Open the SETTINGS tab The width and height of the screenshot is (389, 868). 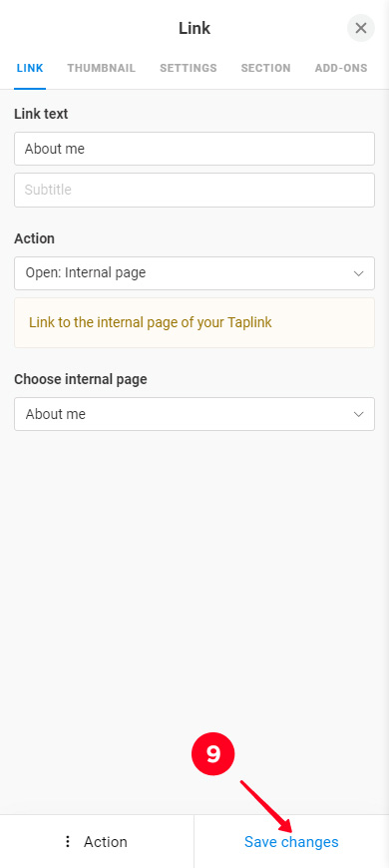[x=189, y=68]
